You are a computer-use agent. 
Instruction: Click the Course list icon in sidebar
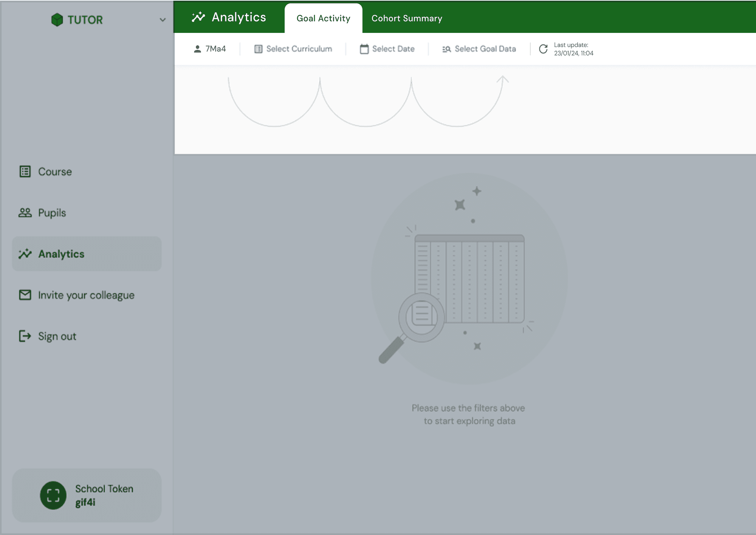25,172
